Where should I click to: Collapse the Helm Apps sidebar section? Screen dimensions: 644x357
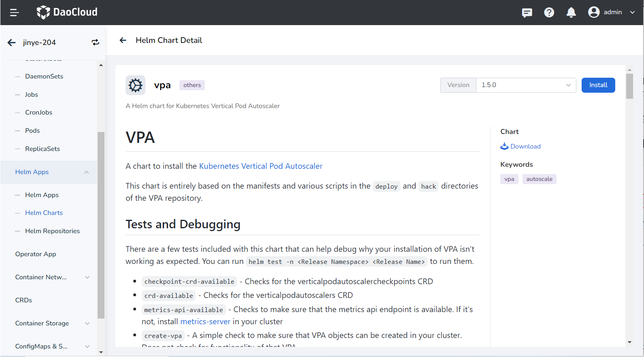coord(86,172)
